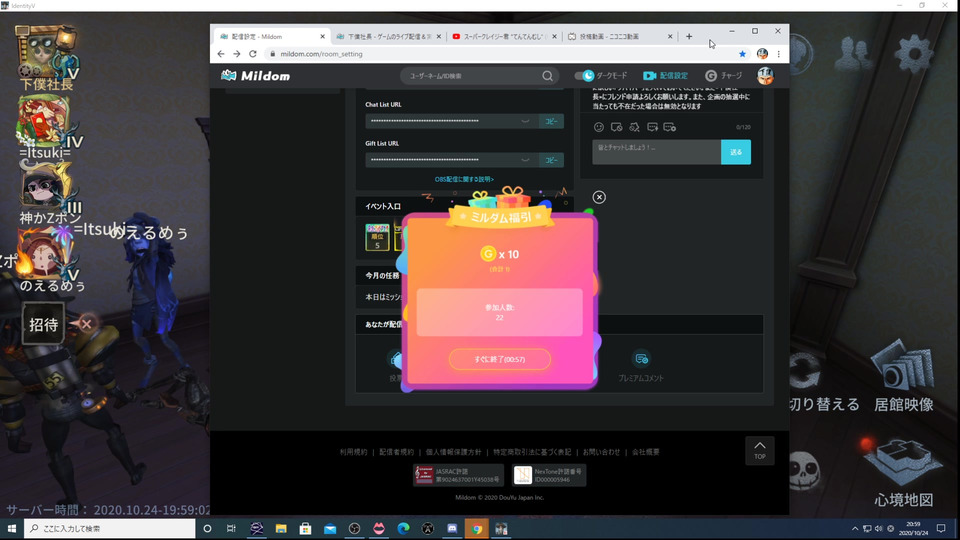Go back in the browser
Image resolution: width=960 pixels, height=540 pixels.
click(x=221, y=54)
